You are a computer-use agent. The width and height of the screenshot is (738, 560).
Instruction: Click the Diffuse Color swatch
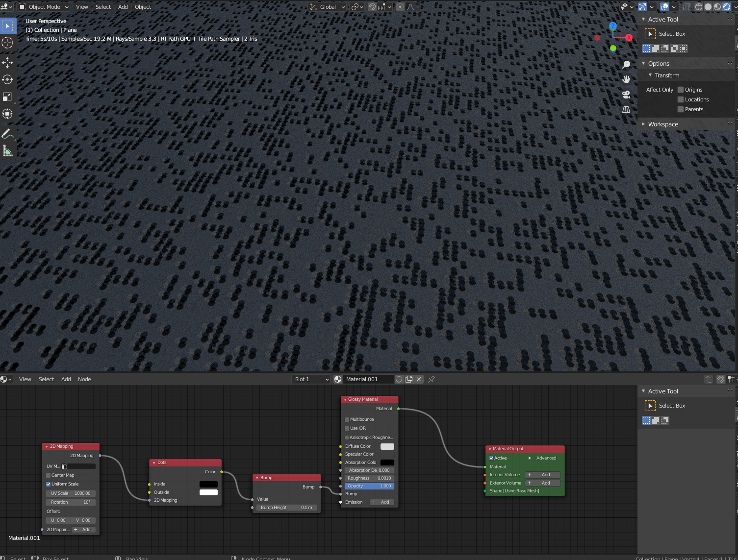click(x=387, y=446)
